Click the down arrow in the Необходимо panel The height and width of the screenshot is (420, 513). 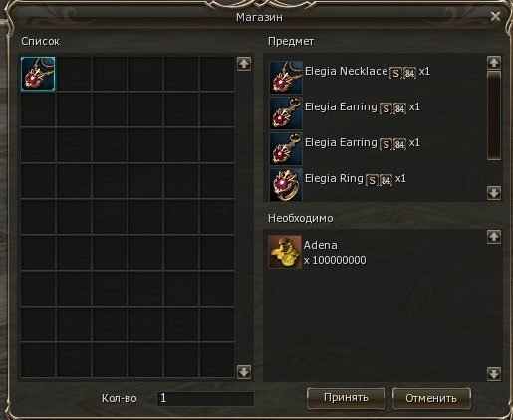click(494, 374)
